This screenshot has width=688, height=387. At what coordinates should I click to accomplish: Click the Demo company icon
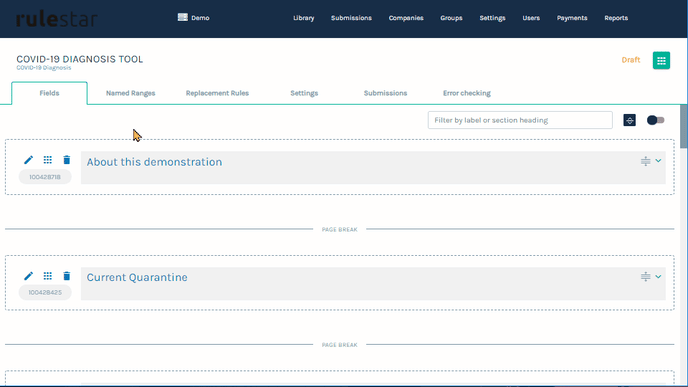[x=183, y=17]
